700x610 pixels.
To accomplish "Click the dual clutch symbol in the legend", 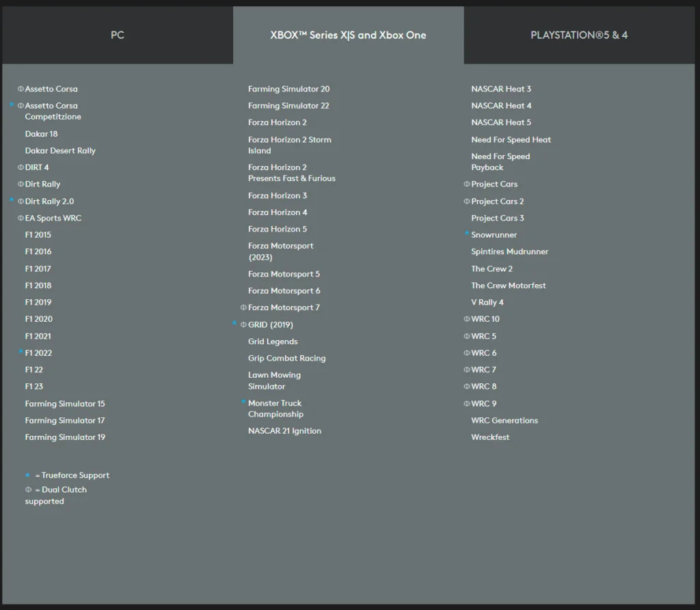I will [28, 490].
